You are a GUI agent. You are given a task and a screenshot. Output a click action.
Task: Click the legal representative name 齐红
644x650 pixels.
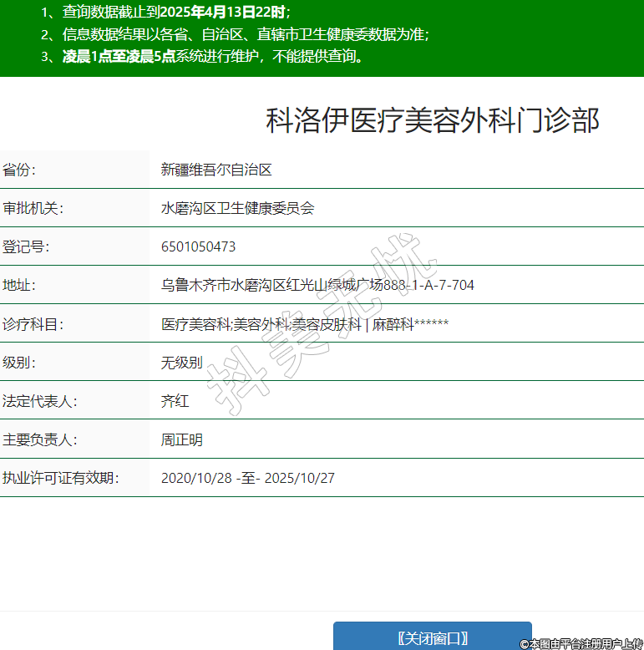pyautogui.click(x=175, y=401)
